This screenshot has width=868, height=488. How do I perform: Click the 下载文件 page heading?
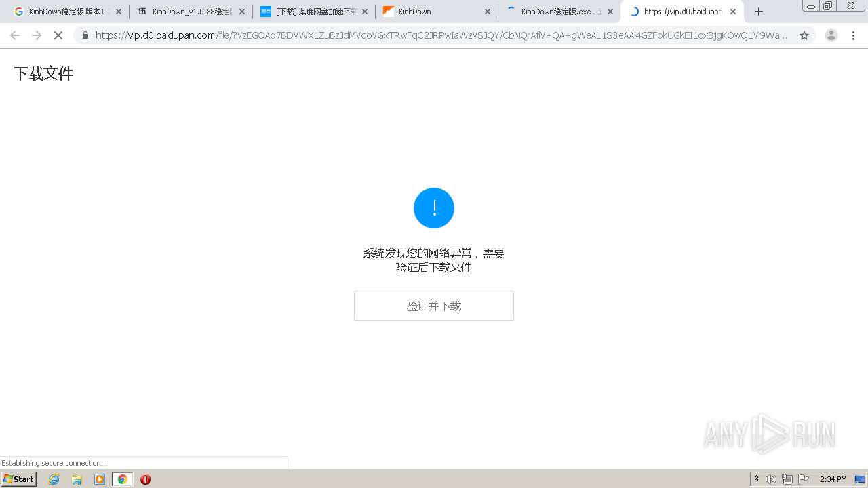coord(43,74)
